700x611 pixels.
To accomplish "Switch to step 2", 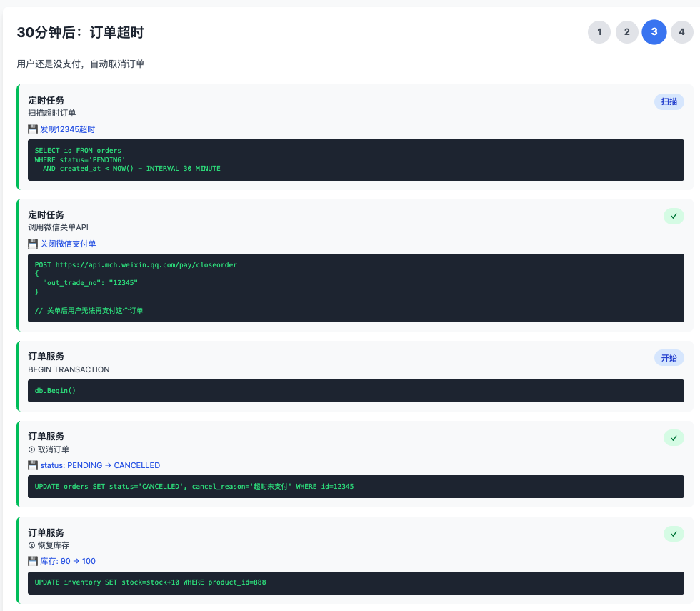I will click(626, 32).
